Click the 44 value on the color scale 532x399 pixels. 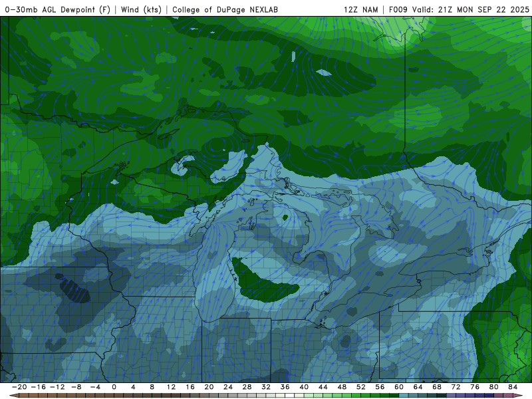[x=323, y=387]
